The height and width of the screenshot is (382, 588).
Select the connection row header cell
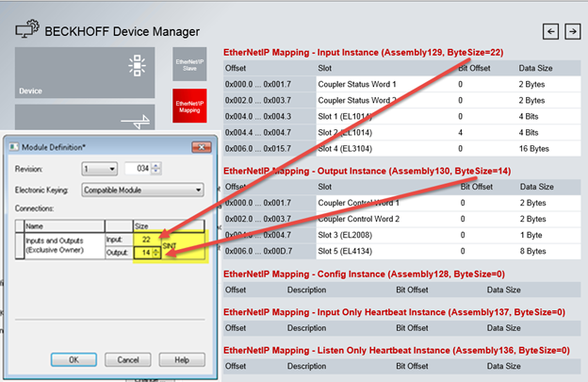pyautogui.click(x=20, y=246)
